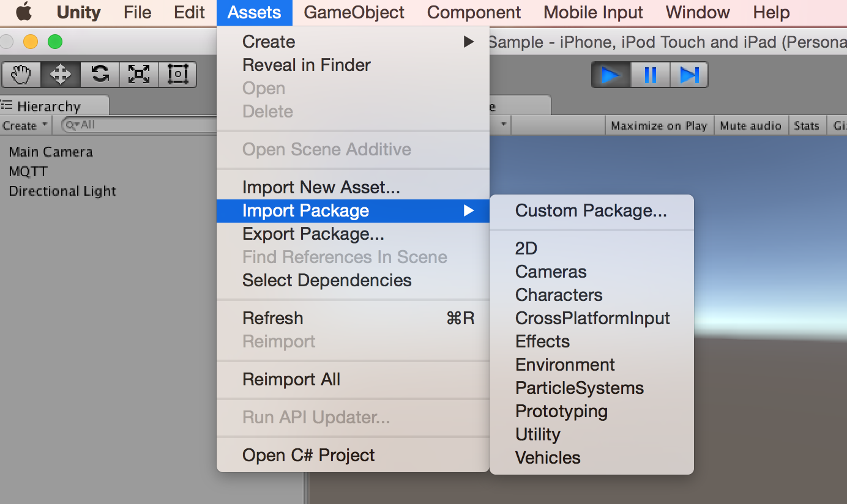Click the Import Package submenu item

pos(353,210)
